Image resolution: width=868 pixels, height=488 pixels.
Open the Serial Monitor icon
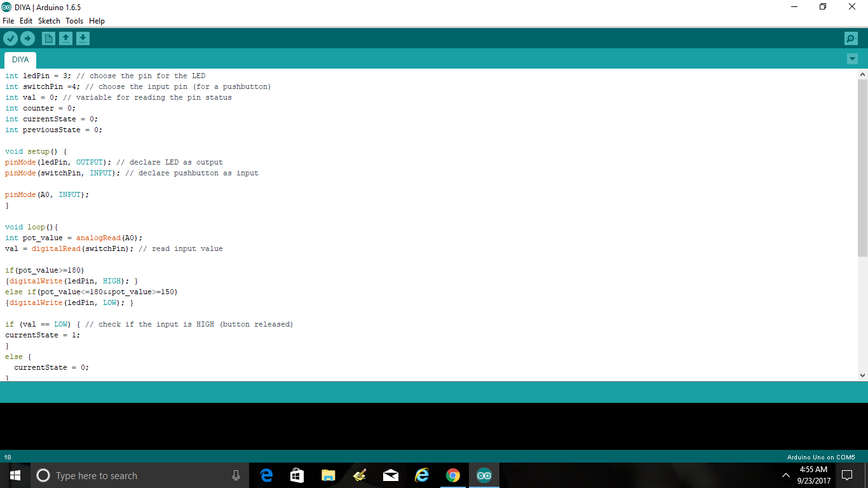(x=851, y=38)
